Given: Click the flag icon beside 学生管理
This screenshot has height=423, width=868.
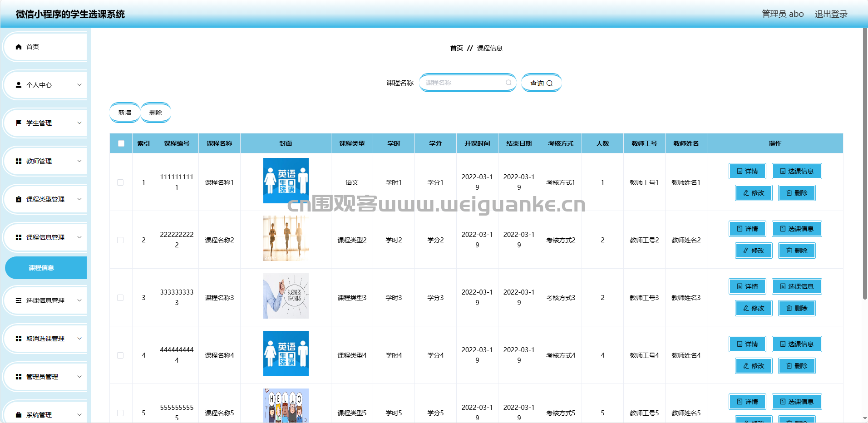Looking at the screenshot, I should point(19,123).
